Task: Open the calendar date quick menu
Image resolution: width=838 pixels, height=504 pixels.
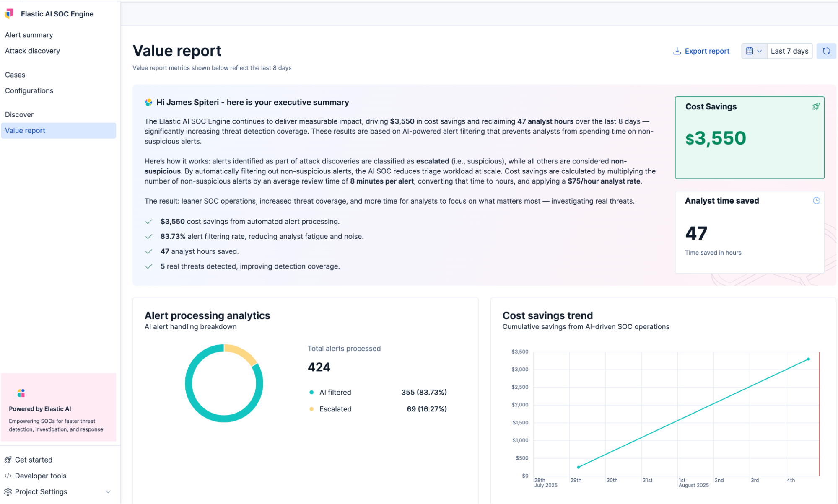Action: (754, 51)
